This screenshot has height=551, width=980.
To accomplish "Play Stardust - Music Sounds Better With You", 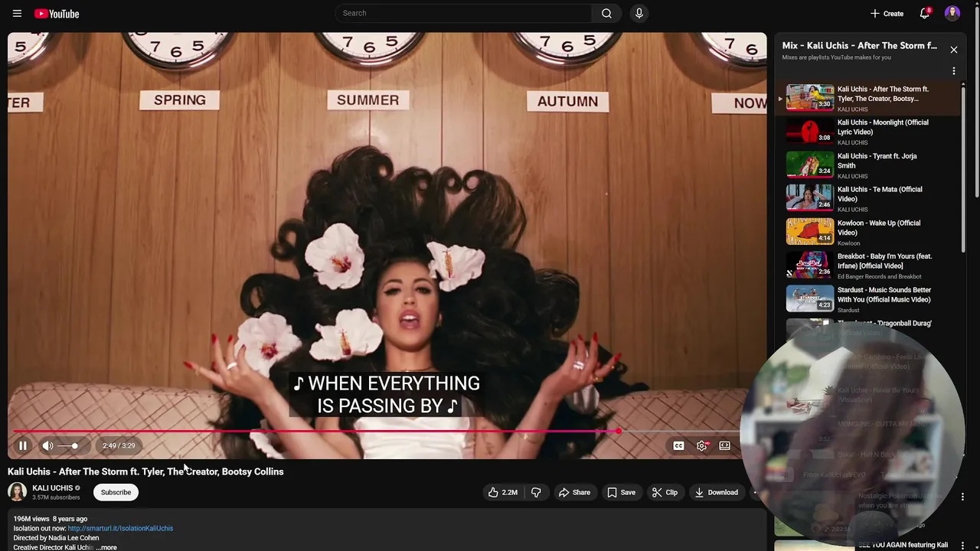I will (x=866, y=299).
